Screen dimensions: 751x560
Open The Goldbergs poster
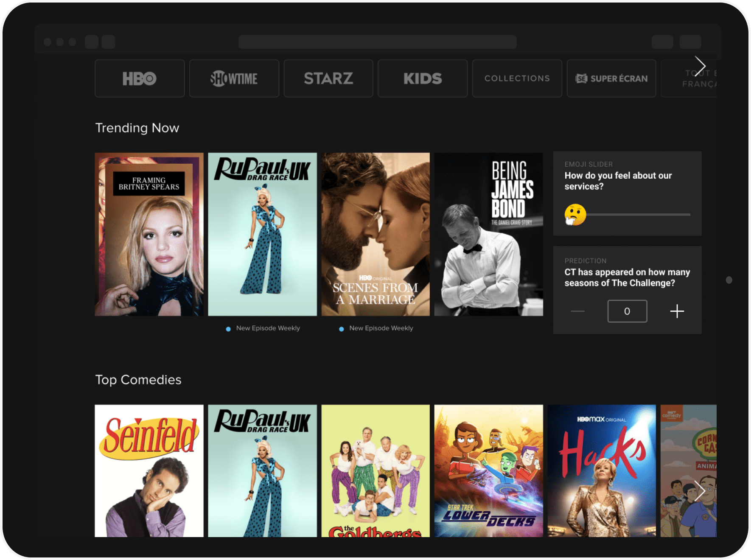coord(375,471)
